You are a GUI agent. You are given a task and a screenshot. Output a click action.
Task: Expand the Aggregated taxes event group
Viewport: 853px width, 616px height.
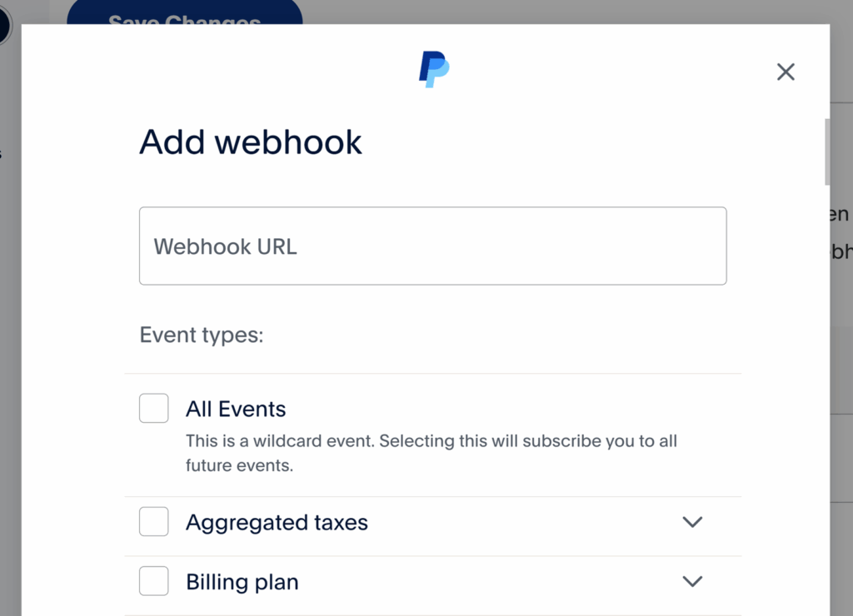(692, 522)
